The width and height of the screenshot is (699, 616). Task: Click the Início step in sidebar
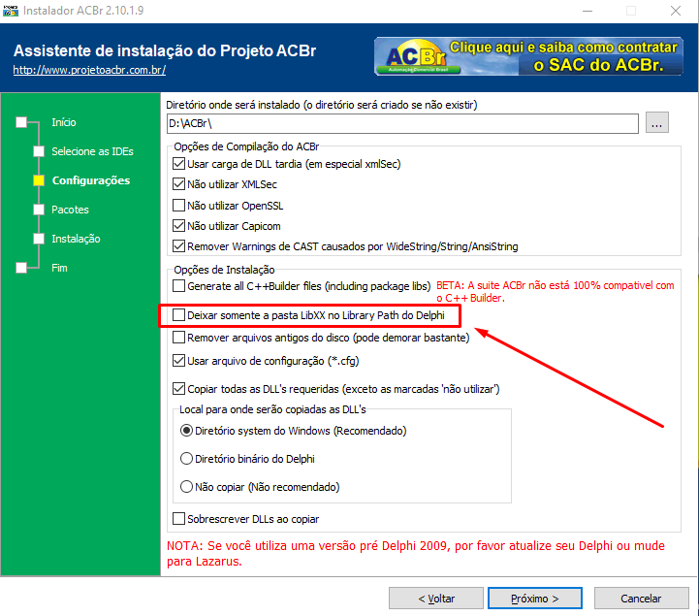[x=64, y=122]
